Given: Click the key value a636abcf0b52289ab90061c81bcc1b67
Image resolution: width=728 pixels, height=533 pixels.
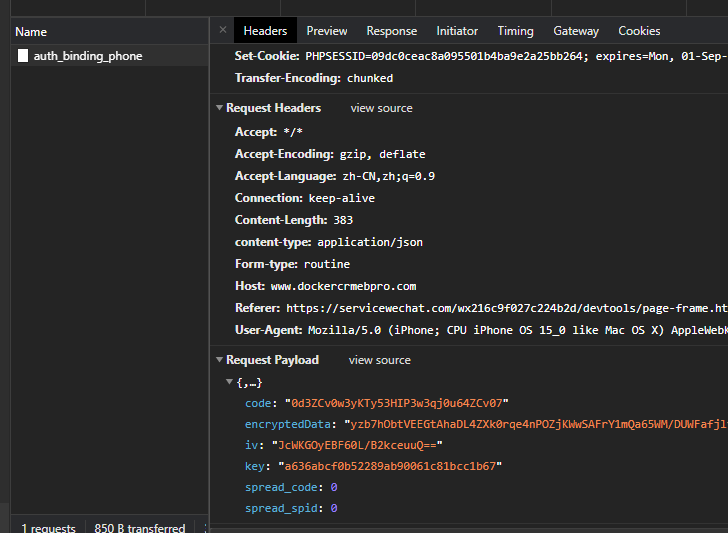Looking at the screenshot, I should [x=390, y=466].
